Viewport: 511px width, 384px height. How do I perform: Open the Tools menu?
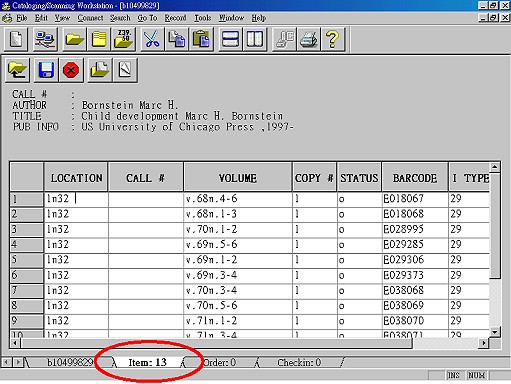coord(203,18)
